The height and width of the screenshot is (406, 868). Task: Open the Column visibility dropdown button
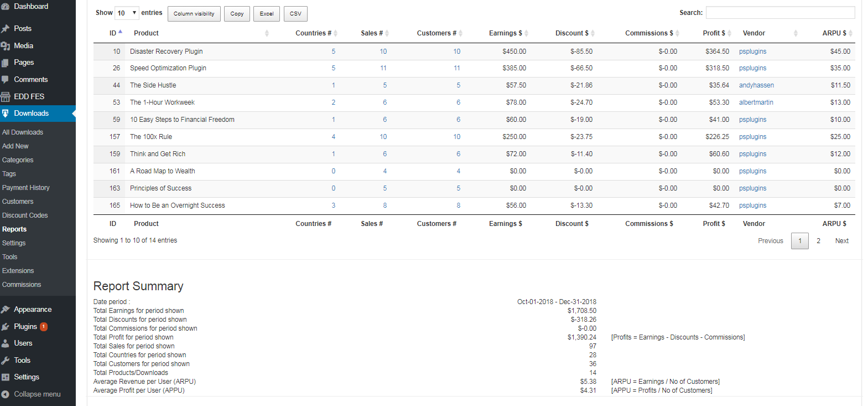(194, 14)
